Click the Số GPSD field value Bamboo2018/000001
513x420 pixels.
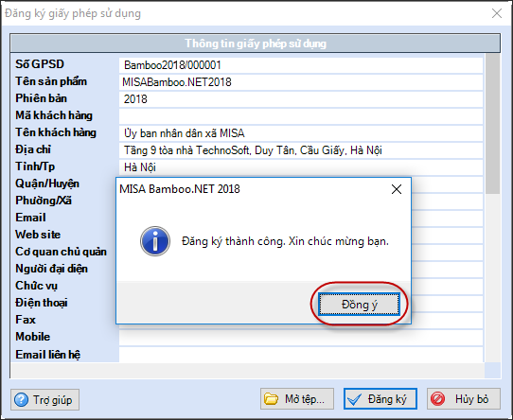301,65
